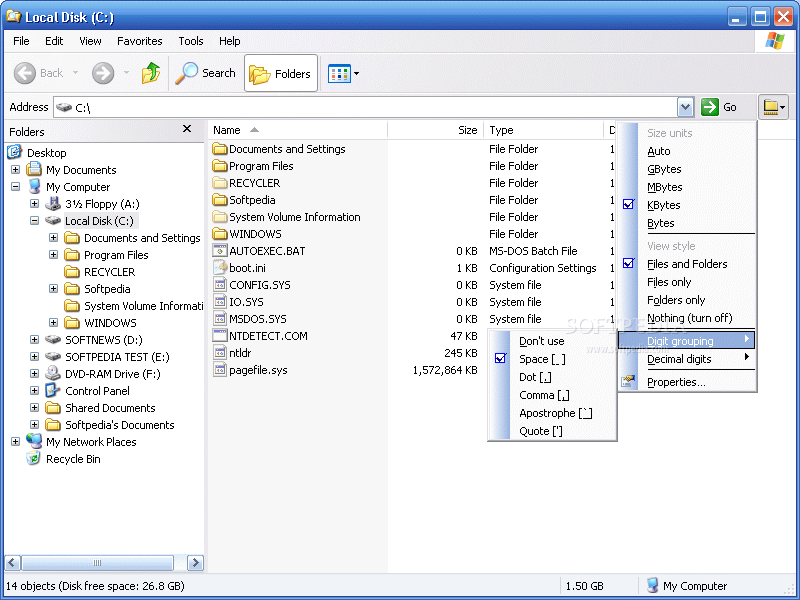Expand the Softpedia folder tree node
The image size is (800, 600).
pos(53,288)
